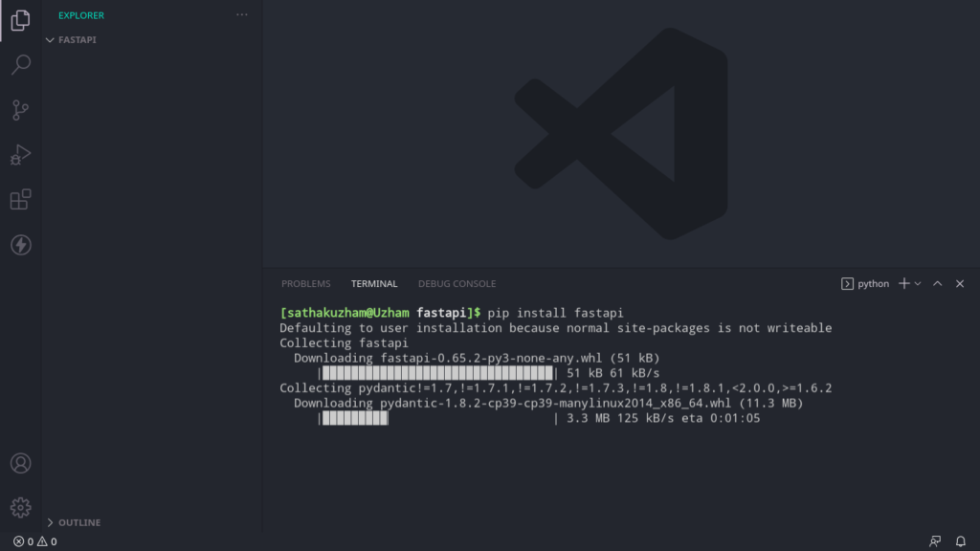Viewport: 980px width, 551px height.
Task: Open the Run and Debug view
Action: pyautogui.click(x=21, y=155)
